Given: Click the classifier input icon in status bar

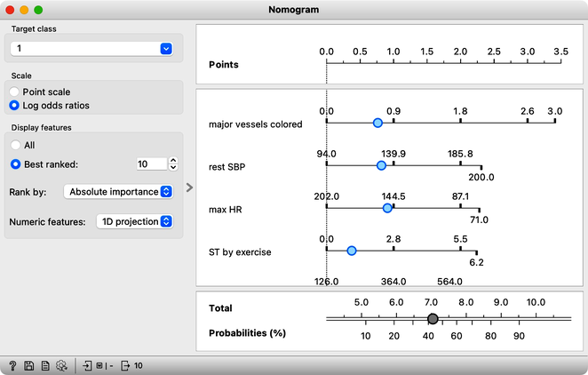Looking at the screenshot, I should [x=99, y=365].
